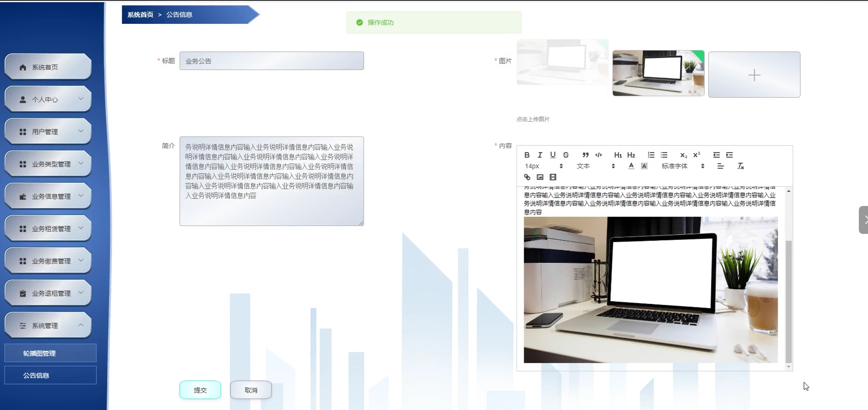Decrease the text indent
The width and height of the screenshot is (868, 410).
[x=716, y=155]
